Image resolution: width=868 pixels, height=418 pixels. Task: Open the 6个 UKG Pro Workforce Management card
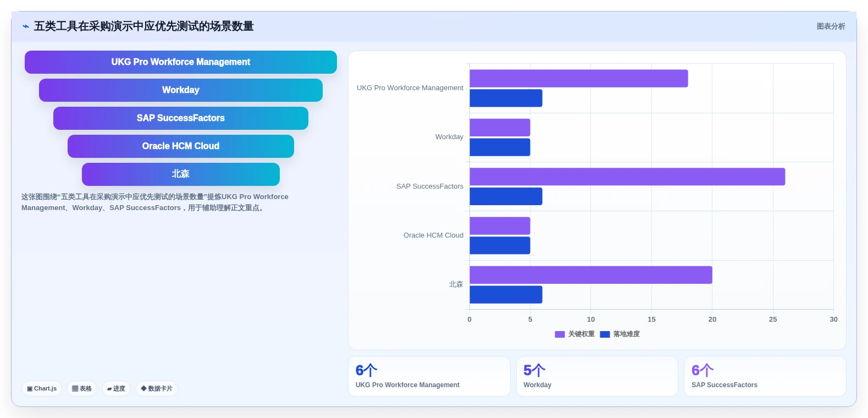429,376
